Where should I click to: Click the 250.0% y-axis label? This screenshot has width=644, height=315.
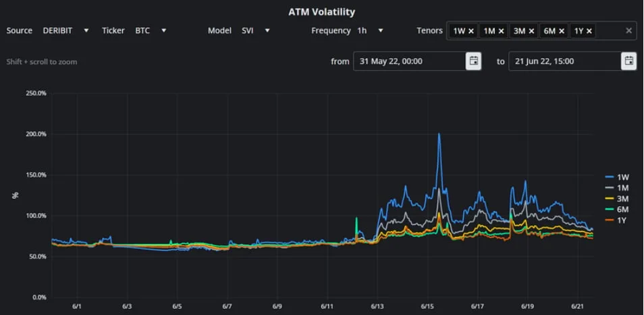tap(36, 93)
